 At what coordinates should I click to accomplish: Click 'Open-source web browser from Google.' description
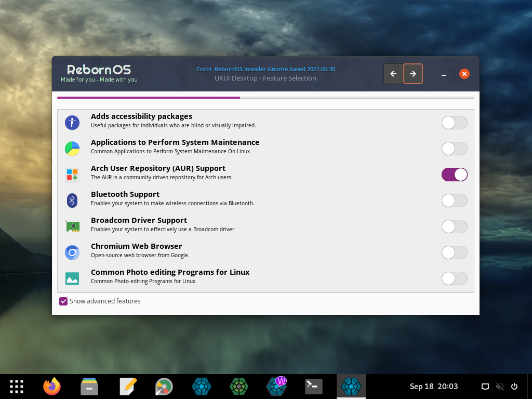click(140, 256)
